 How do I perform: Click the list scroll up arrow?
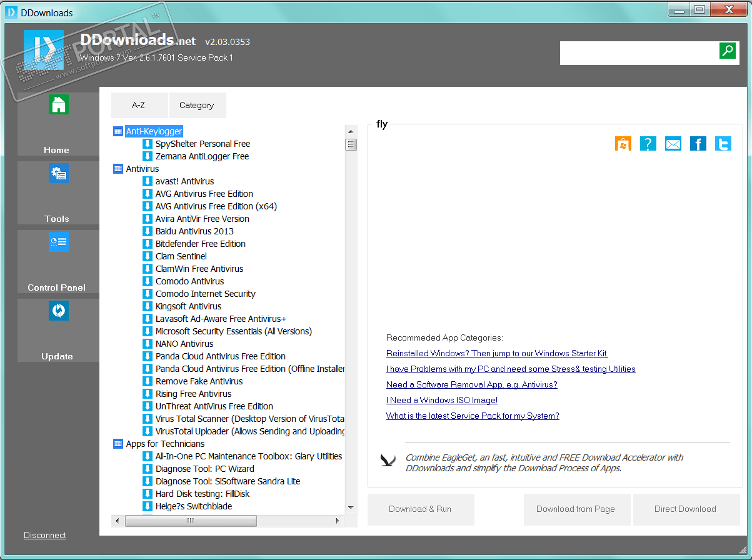click(351, 131)
